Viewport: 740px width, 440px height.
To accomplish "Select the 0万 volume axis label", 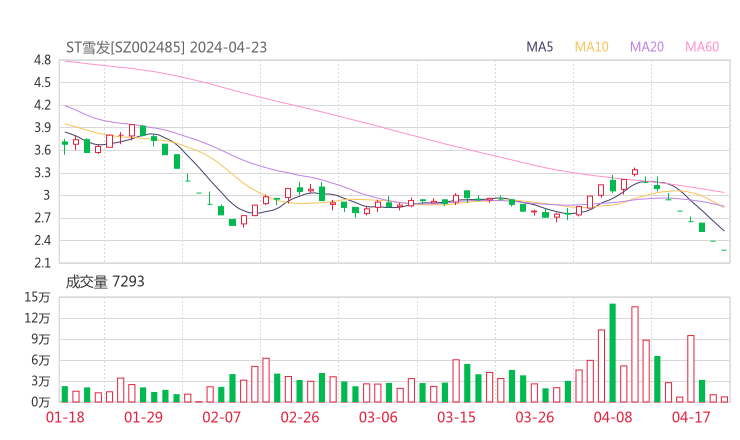I will (41, 402).
